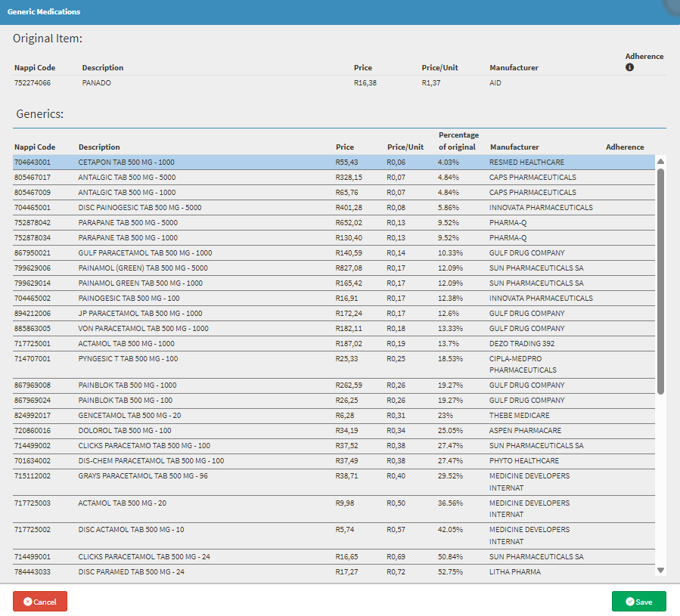Select DISC PARAMED TAB 500 MG - 24
680x616 pixels.
click(131, 572)
